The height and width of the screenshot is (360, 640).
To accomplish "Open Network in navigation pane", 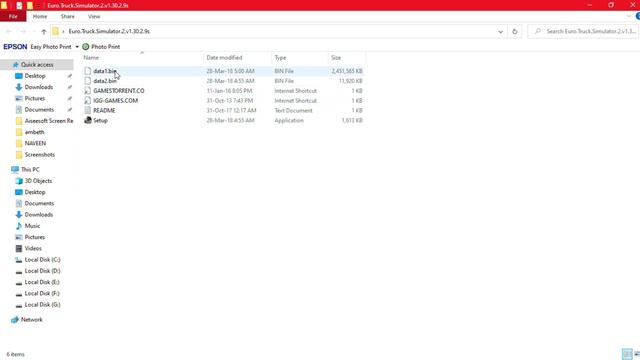I will (31, 320).
